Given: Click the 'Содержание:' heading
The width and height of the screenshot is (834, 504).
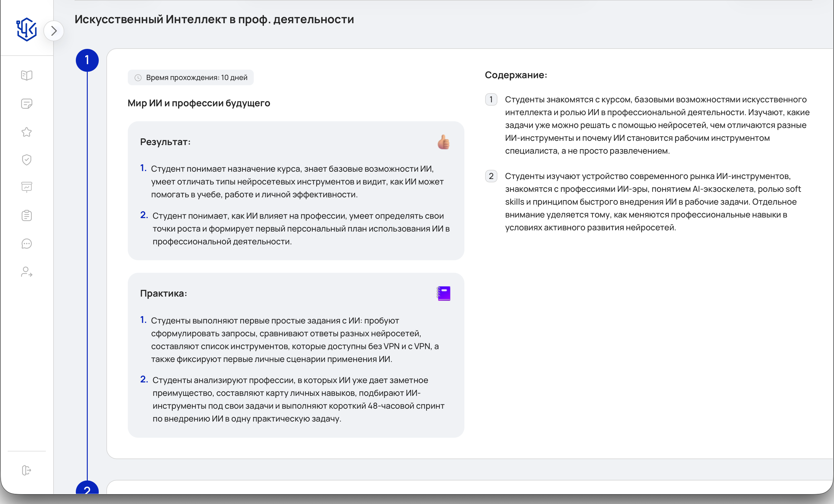Looking at the screenshot, I should [516, 75].
